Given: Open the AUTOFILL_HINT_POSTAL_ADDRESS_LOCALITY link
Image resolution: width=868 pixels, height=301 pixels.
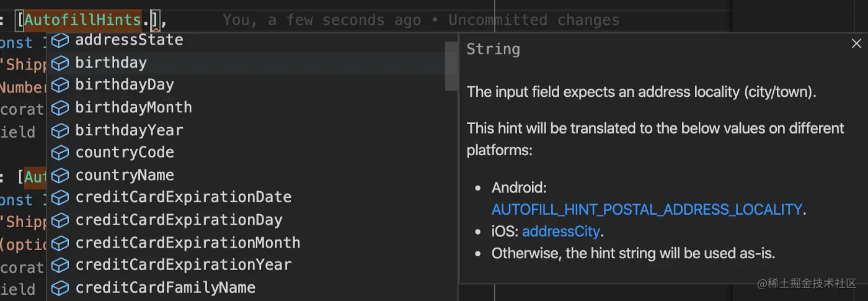Looking at the screenshot, I should pos(647,210).
